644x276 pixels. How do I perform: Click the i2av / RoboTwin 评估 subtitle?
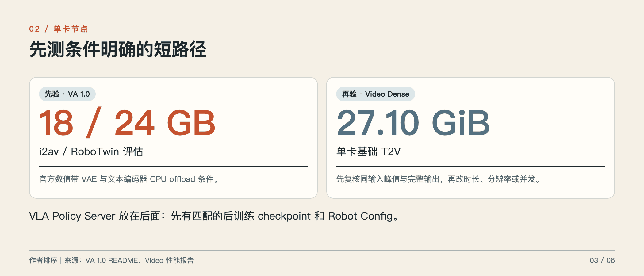(x=91, y=151)
